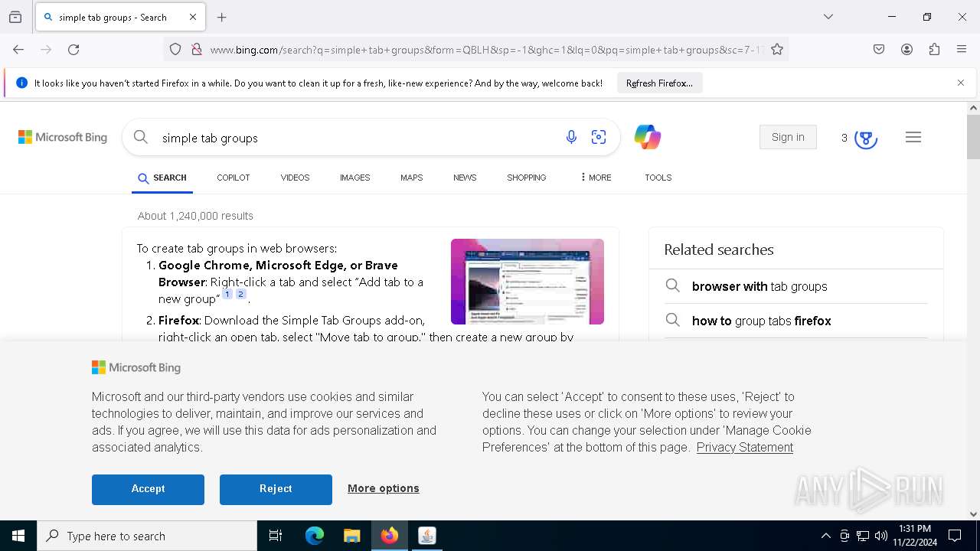Open Firefox View tab list icon

click(15, 17)
